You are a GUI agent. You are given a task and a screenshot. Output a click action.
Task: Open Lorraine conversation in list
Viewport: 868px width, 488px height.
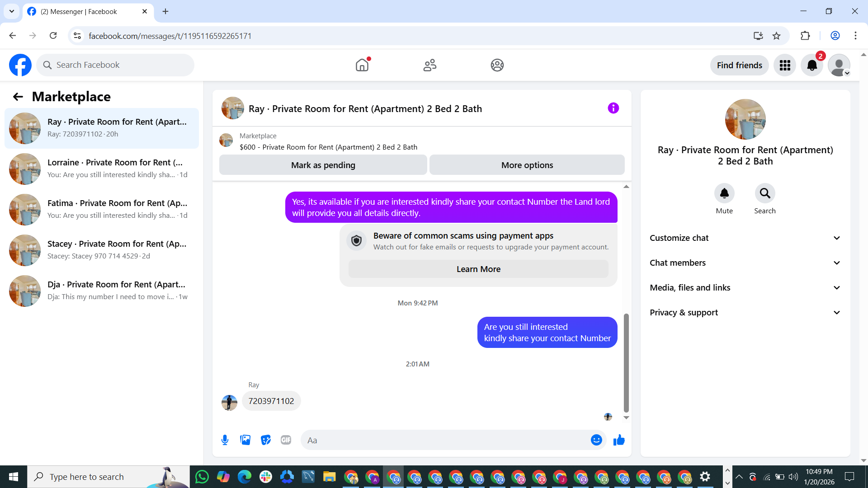click(x=102, y=169)
